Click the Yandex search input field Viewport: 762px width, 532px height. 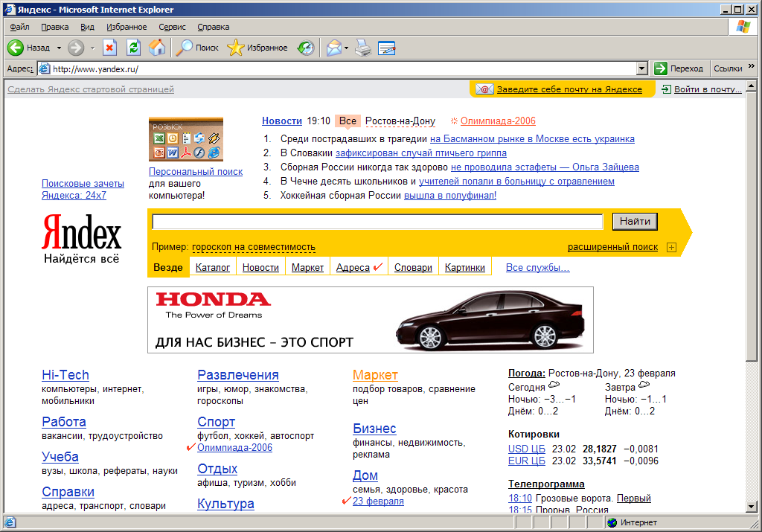tap(377, 222)
